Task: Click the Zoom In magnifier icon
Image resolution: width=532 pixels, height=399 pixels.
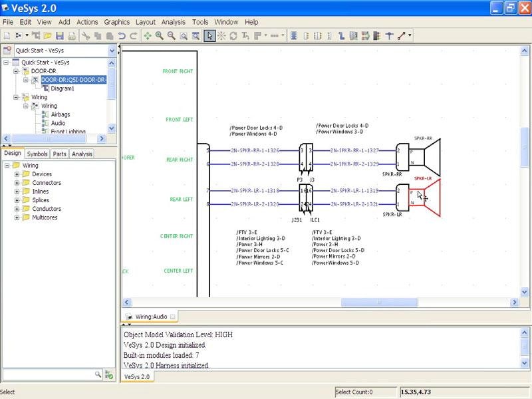Action: [x=159, y=36]
